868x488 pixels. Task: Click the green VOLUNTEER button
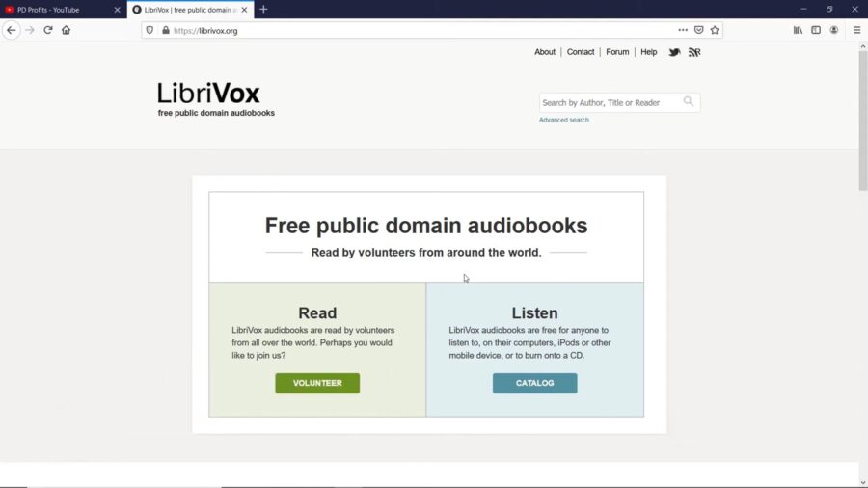point(317,383)
